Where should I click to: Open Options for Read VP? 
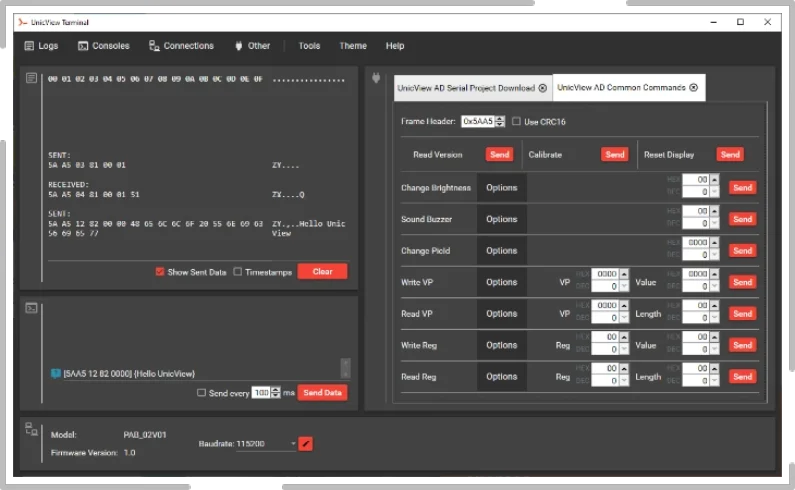(501, 313)
